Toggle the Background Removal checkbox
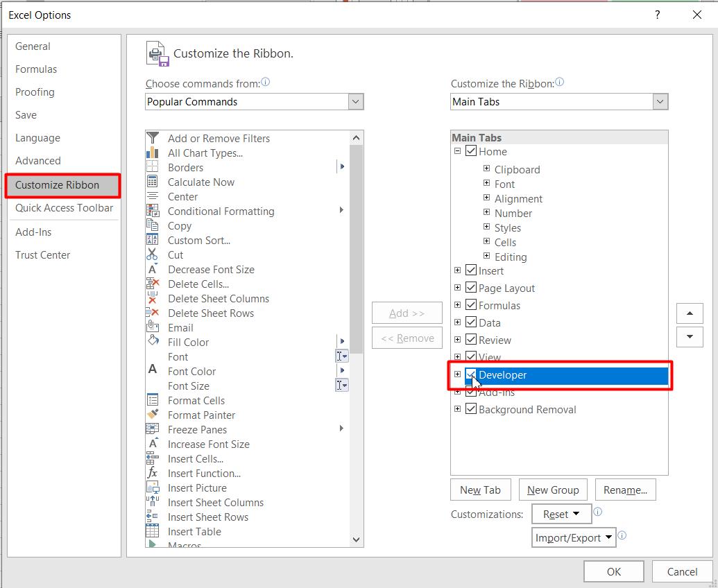718x588 pixels. (471, 409)
